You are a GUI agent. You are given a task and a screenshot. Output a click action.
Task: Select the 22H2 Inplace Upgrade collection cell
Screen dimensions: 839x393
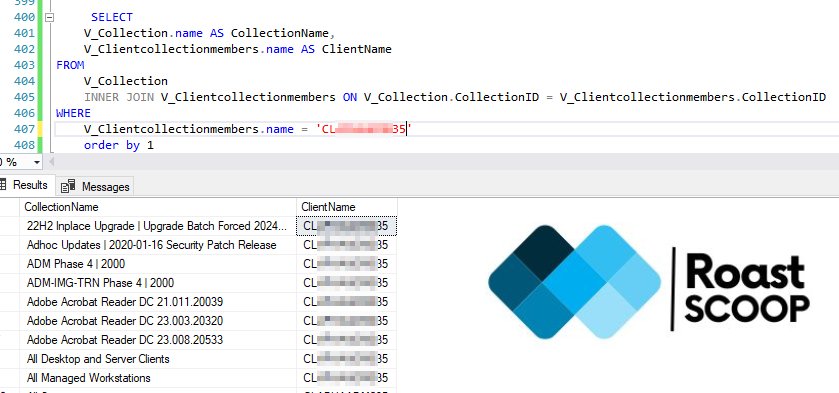(158, 226)
